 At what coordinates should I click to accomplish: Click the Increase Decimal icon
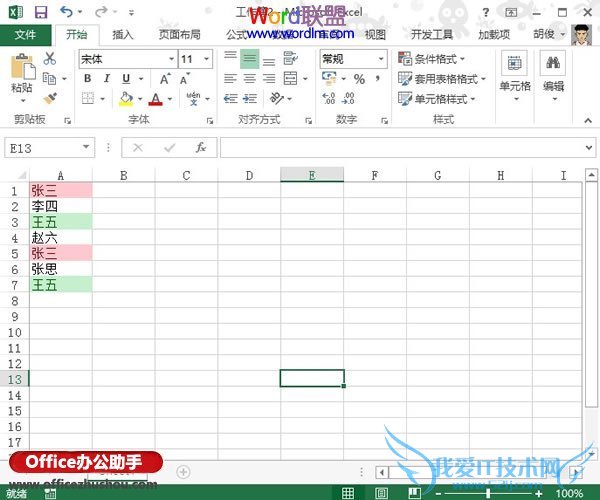329,98
